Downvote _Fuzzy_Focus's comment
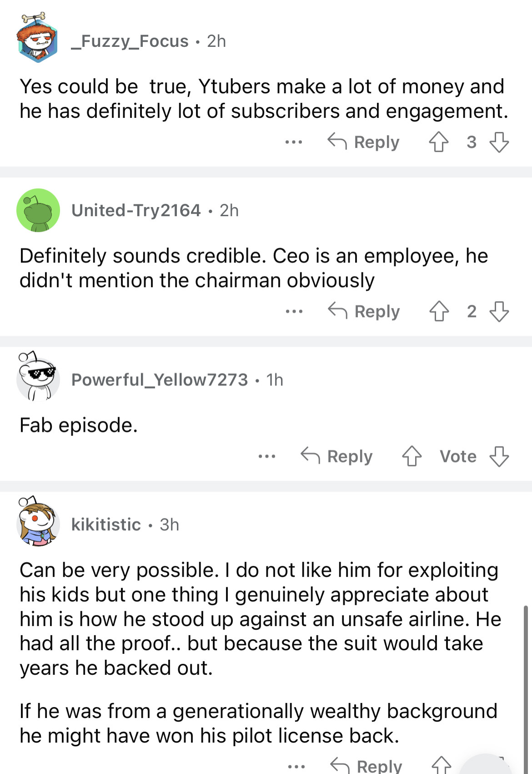The width and height of the screenshot is (532, 774). click(499, 142)
